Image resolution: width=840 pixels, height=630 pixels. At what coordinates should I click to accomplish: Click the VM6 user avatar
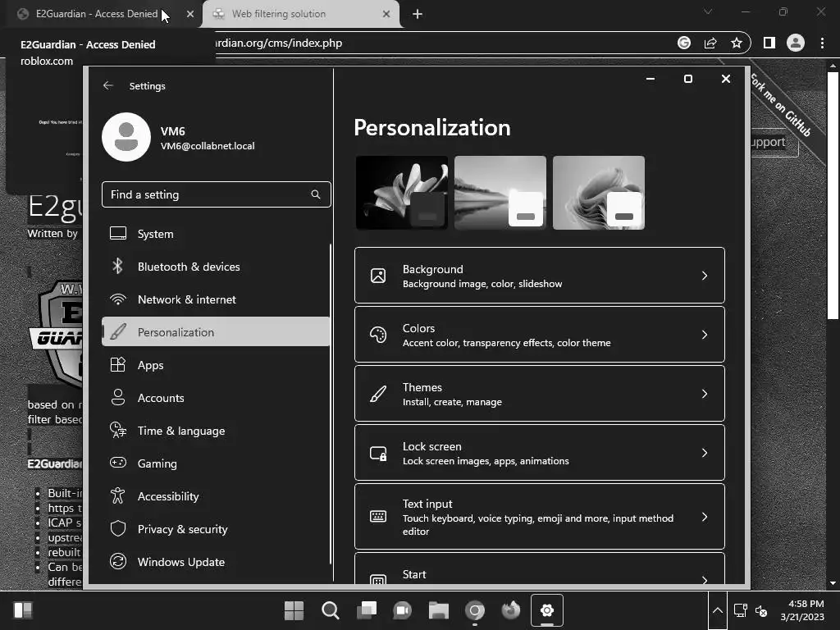[126, 137]
